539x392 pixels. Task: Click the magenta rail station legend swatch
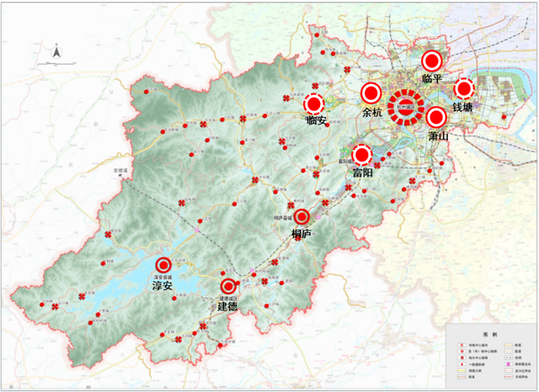tap(509, 364)
